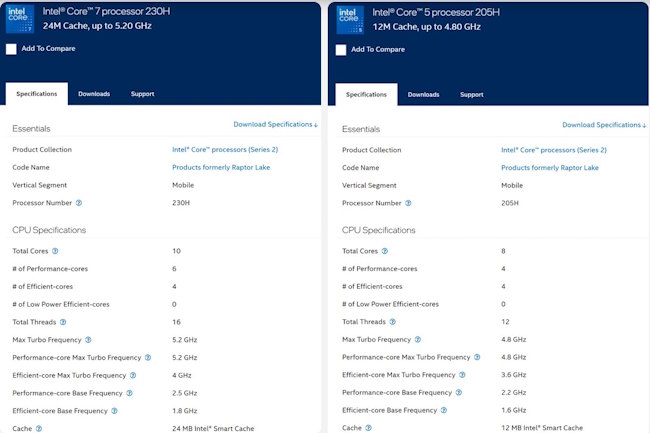Click the 205H processor number value

tap(510, 203)
